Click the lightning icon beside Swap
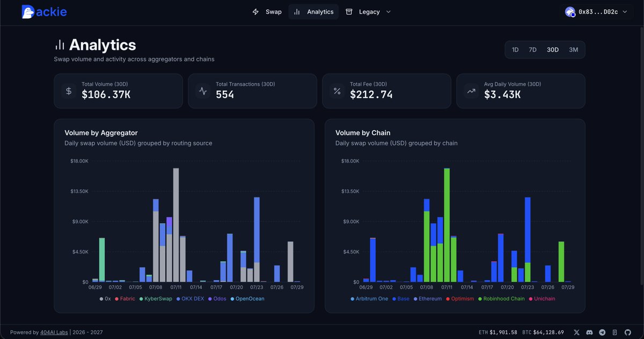The width and height of the screenshot is (644, 339). coord(255,12)
